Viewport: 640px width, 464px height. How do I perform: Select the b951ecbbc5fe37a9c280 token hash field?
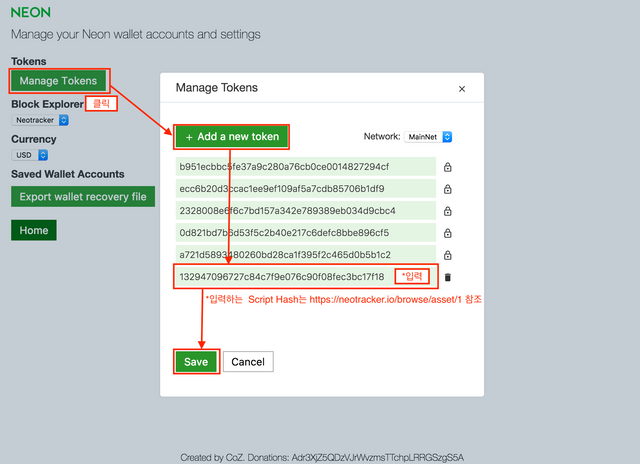click(x=306, y=167)
